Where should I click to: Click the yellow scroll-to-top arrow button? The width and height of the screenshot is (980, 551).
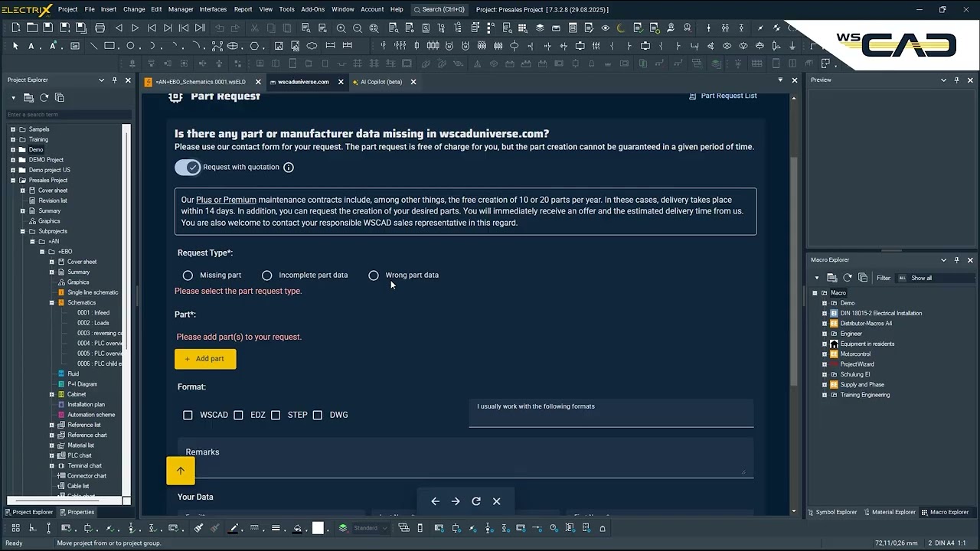[181, 471]
